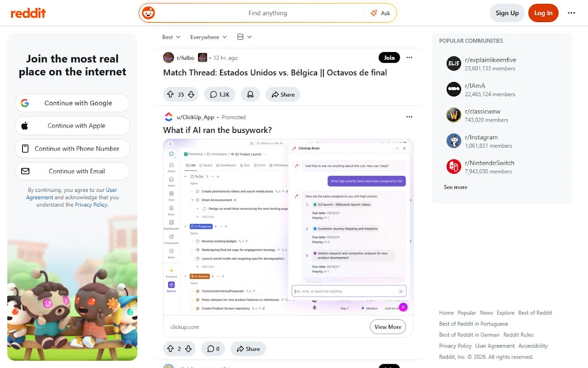Open the r/classicwow community
Viewport: 588px width, 368px height.
[483, 111]
